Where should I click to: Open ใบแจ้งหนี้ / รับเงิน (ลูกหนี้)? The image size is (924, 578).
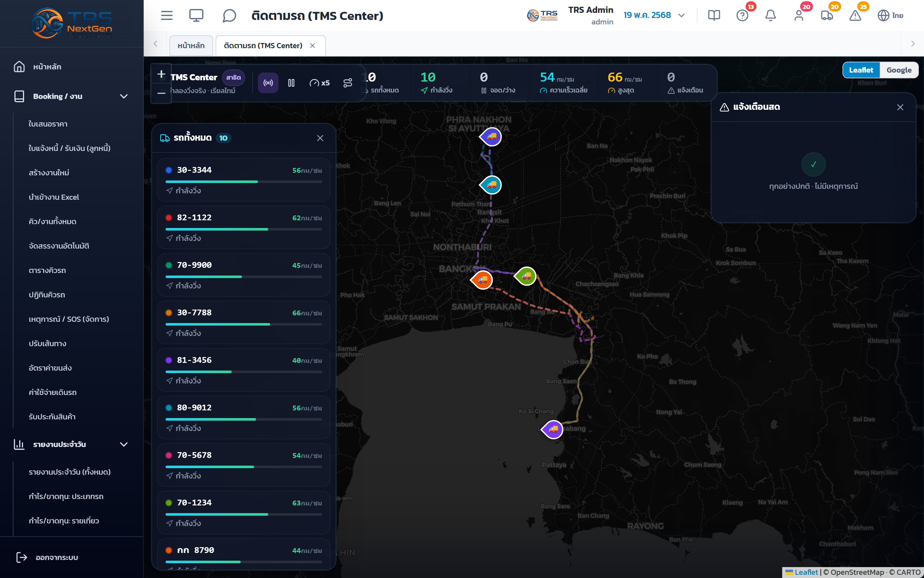point(70,148)
